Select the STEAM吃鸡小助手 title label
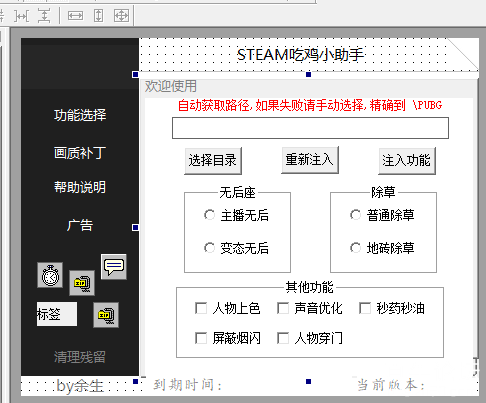Viewport: 486px width, 403px height. 300,55
